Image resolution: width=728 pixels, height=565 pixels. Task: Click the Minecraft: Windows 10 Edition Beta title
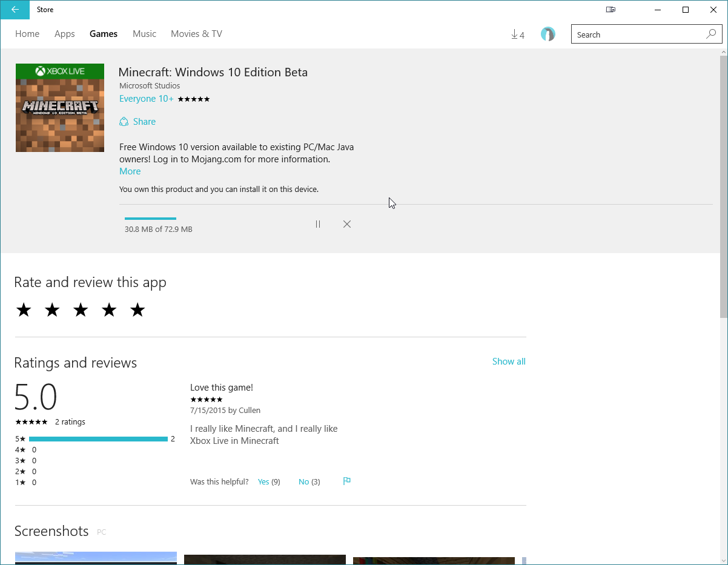[213, 72]
